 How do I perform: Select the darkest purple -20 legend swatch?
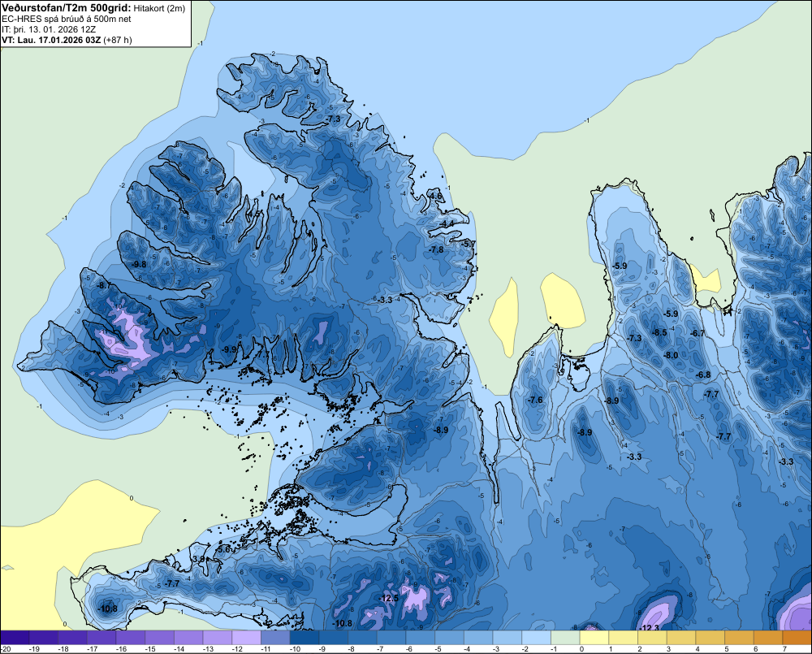tap(15, 638)
